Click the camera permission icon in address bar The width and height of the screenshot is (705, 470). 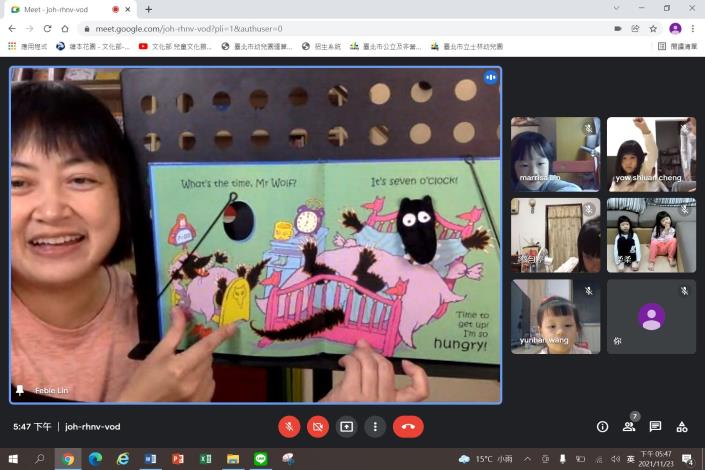618,28
